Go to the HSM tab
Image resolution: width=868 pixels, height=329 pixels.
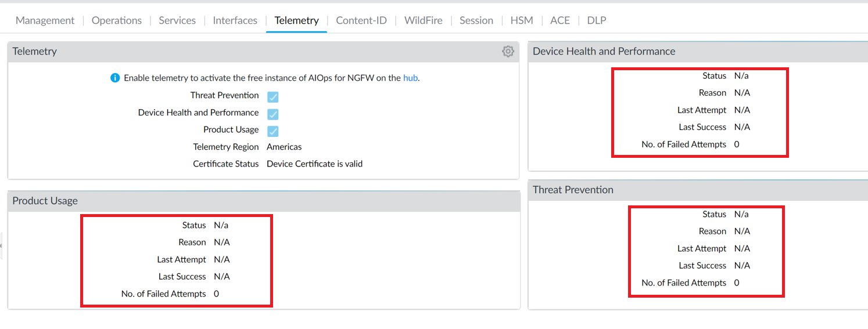521,20
